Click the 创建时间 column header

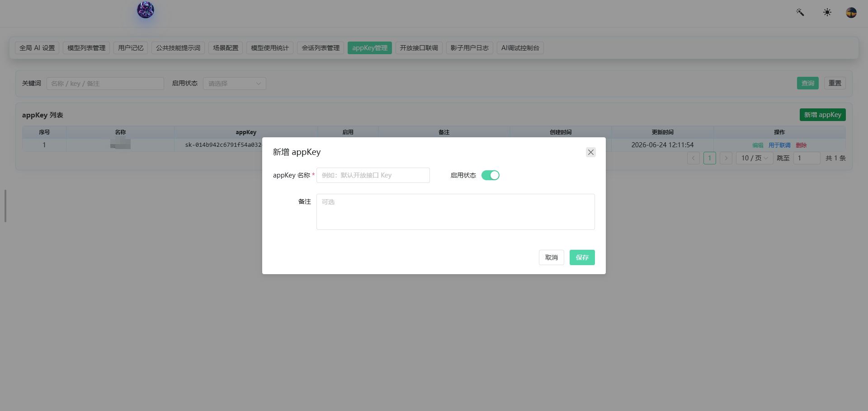click(561, 132)
